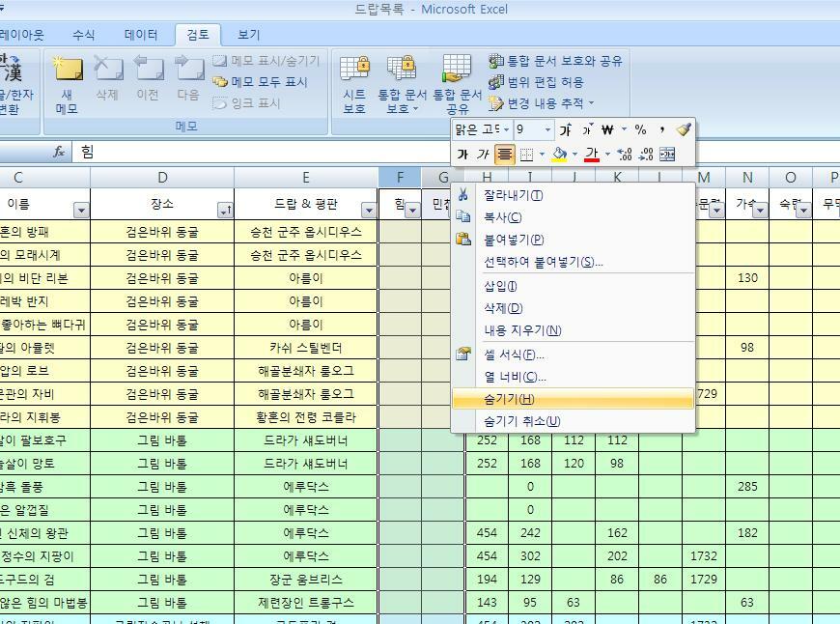840x624 pixels.
Task: Click the insert function fx icon
Action: (x=59, y=152)
